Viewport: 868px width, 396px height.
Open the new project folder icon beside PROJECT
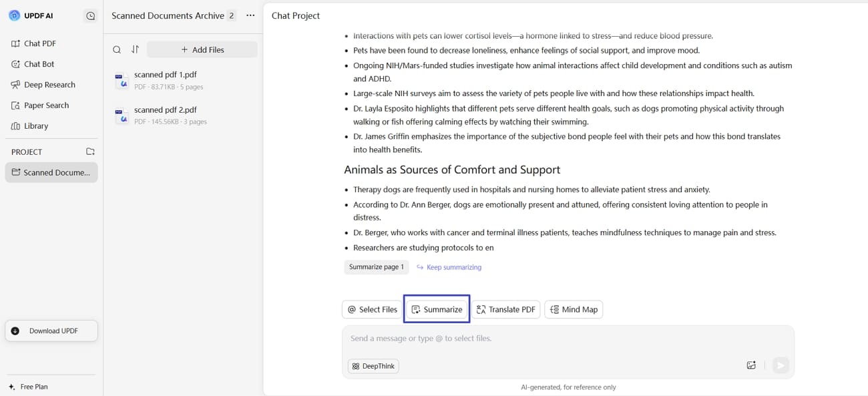pos(90,152)
